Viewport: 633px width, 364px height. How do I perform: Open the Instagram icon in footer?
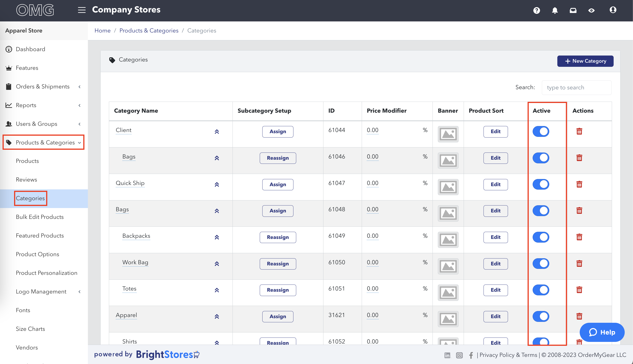click(x=459, y=355)
